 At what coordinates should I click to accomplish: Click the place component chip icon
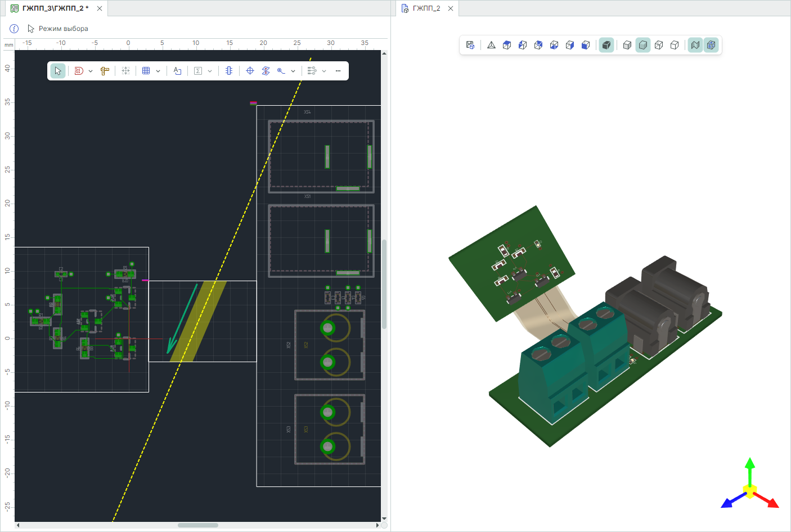(x=228, y=71)
